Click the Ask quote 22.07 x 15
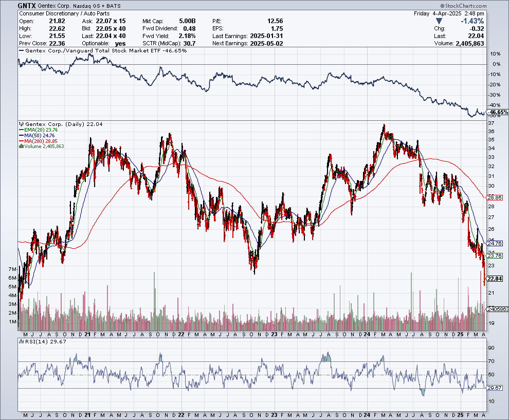 point(111,21)
